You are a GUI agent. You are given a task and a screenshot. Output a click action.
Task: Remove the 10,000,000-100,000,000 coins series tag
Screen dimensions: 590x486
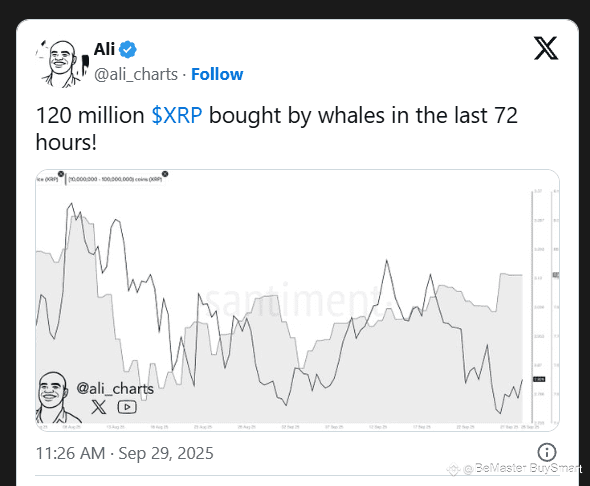[165, 174]
